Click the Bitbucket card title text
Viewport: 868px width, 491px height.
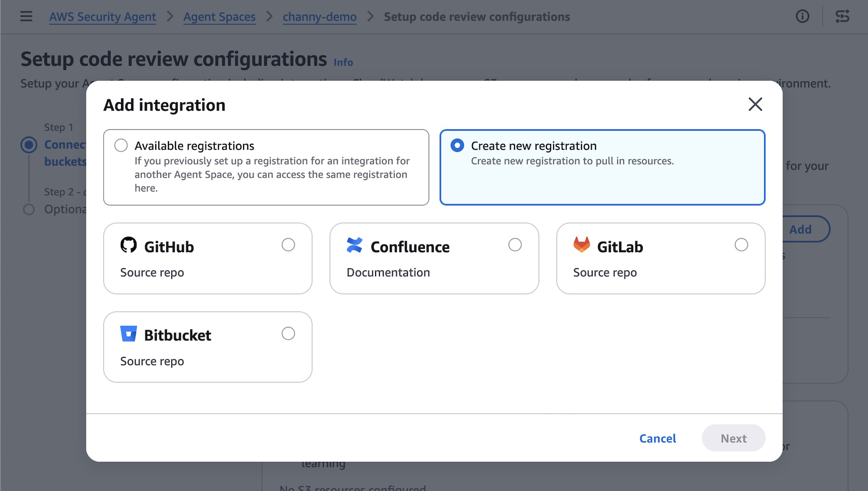(177, 335)
